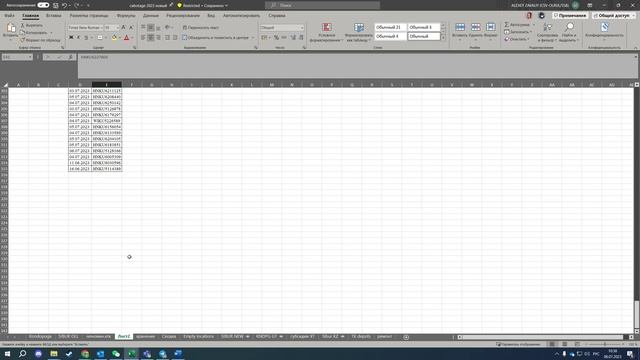This screenshot has width=640, height=360.
Task: Open the Файл menu tab
Action: 9,16
